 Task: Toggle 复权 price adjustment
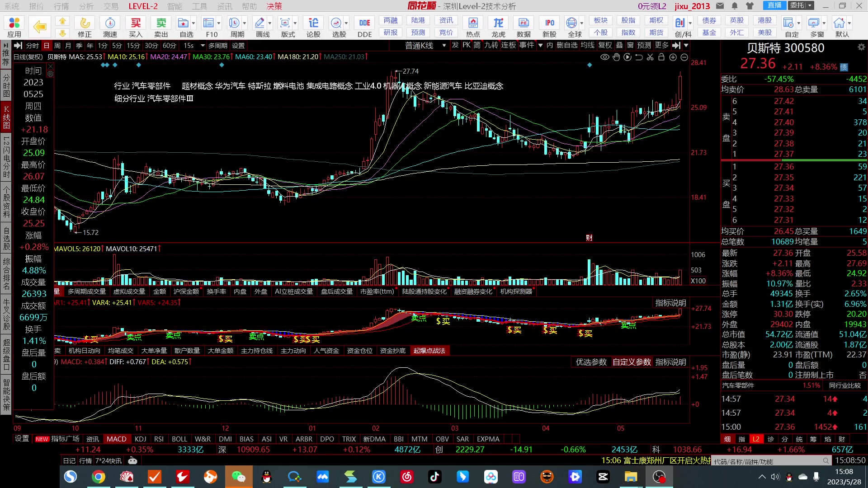point(605,45)
